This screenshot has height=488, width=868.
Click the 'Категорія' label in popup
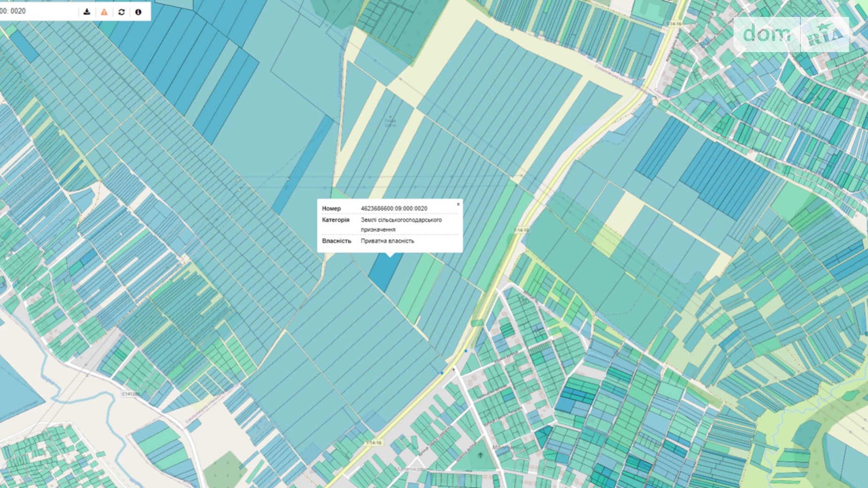click(335, 220)
